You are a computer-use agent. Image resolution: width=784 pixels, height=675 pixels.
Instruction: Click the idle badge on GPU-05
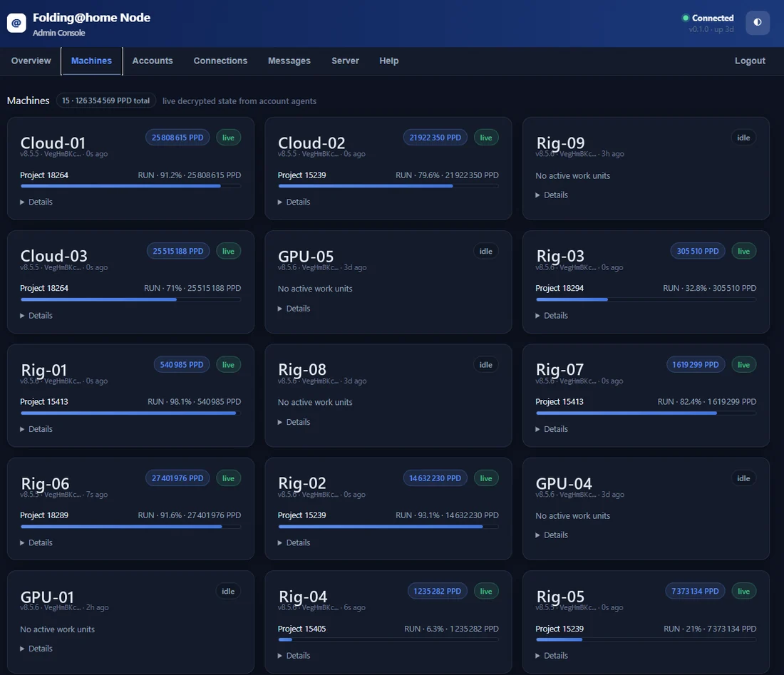coord(486,251)
